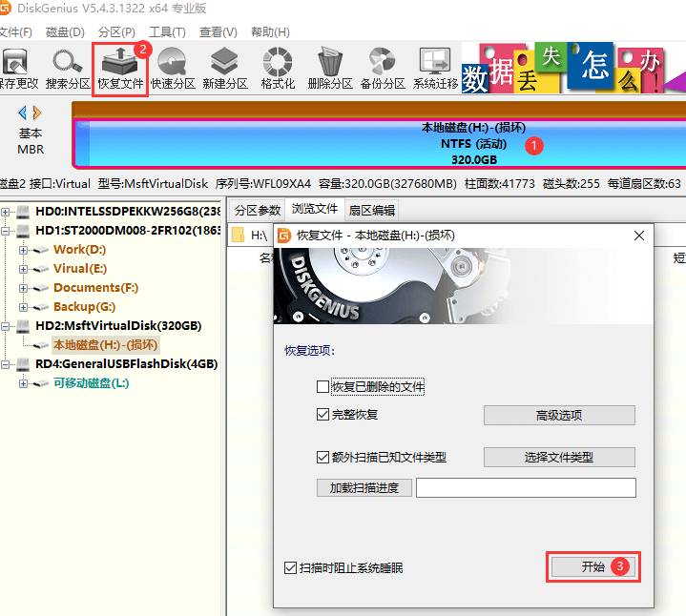Click the DiskGenius icon in the dialog title

coord(284,236)
